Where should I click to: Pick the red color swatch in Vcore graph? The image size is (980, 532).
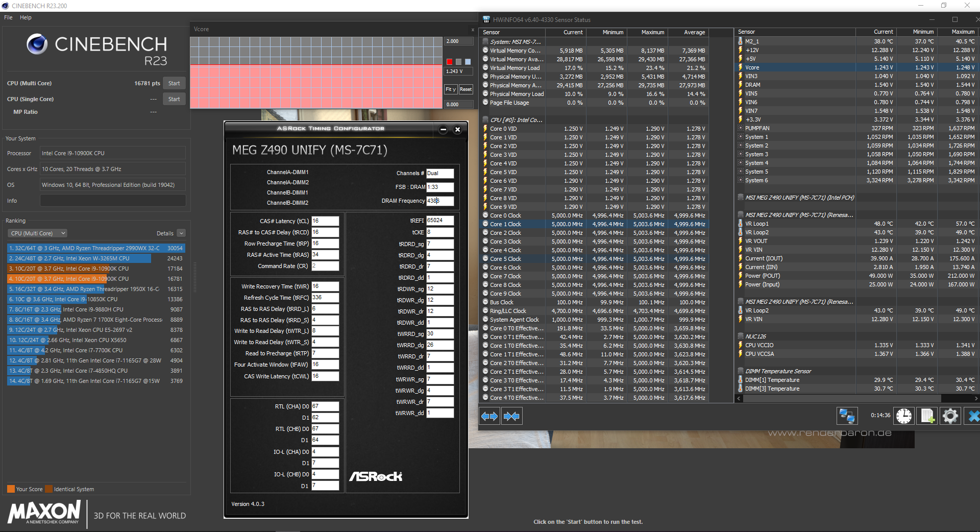click(x=449, y=62)
